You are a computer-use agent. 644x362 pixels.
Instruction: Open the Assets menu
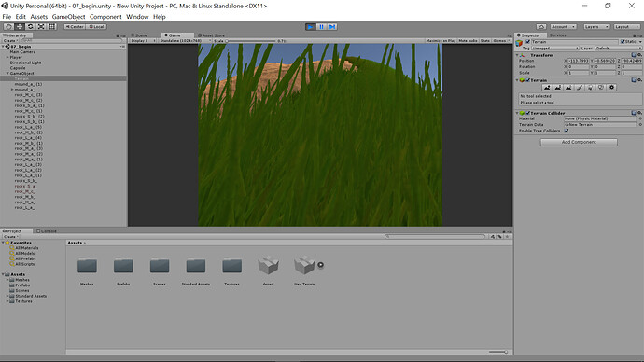tap(39, 17)
